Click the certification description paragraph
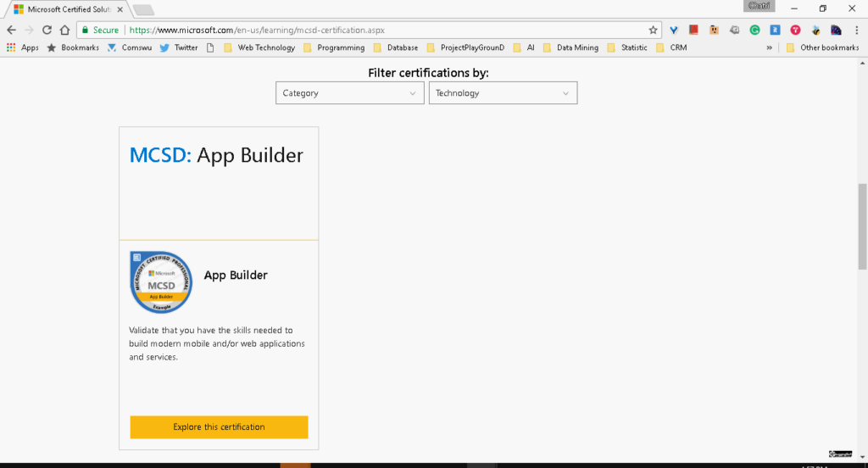The height and width of the screenshot is (468, 868). pyautogui.click(x=217, y=343)
